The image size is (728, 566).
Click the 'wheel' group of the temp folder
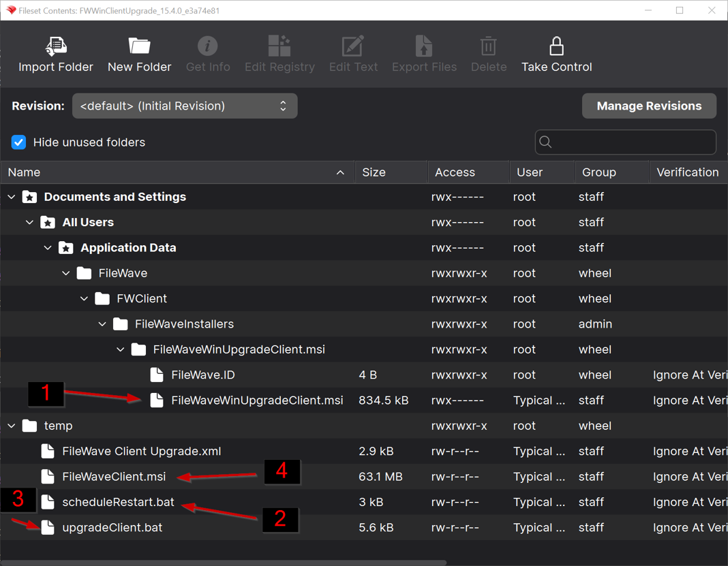595,426
